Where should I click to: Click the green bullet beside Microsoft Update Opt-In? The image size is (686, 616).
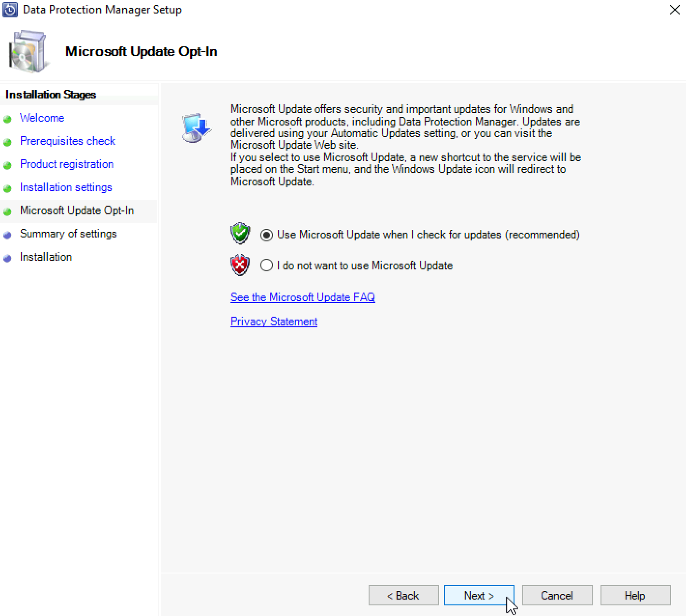tap(7, 212)
